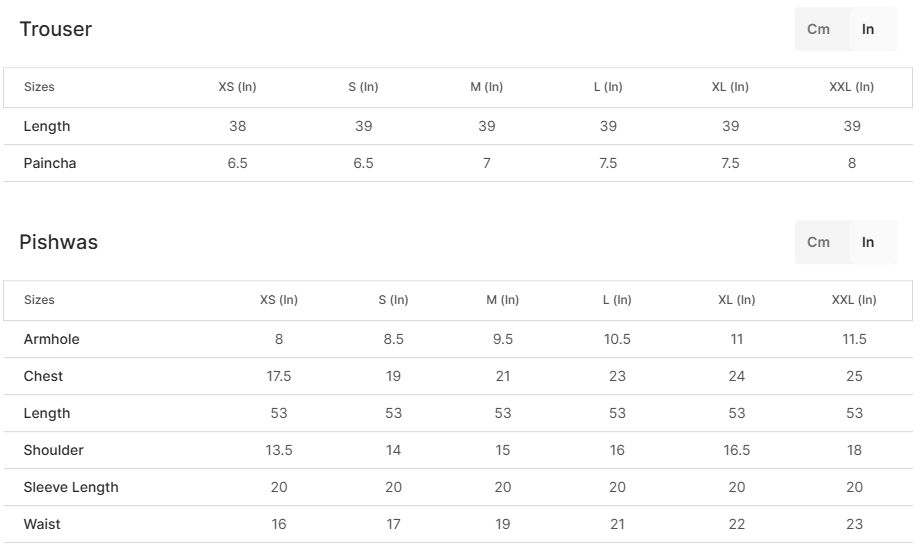Click the M (In) header in Pishwas table
The width and height of the screenshot is (921, 550).
click(503, 300)
